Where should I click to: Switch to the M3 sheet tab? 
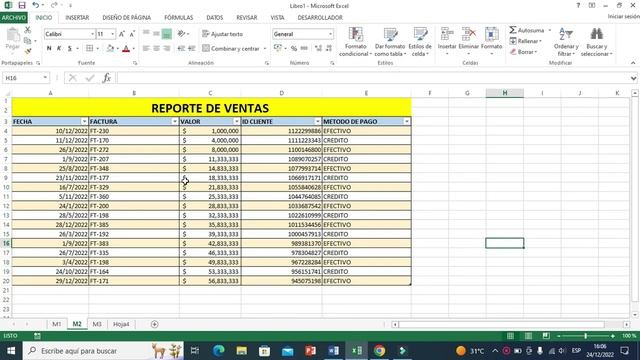(97, 324)
